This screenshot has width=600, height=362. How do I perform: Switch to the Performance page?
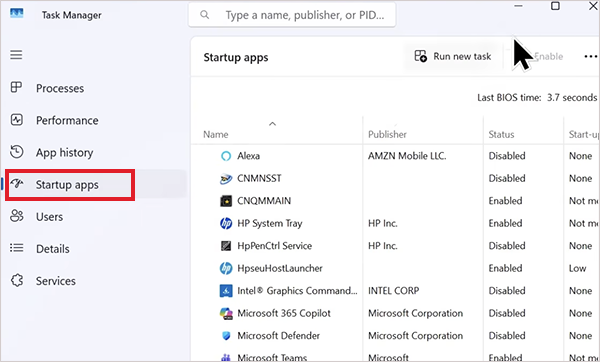pos(67,121)
